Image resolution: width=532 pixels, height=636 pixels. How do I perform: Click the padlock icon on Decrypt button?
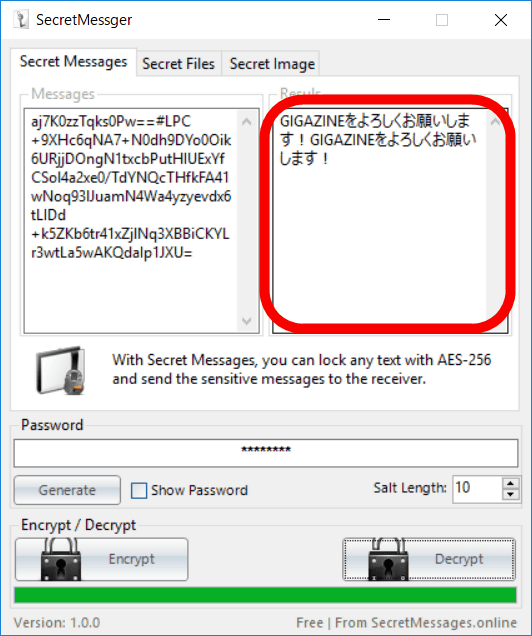(x=388, y=560)
